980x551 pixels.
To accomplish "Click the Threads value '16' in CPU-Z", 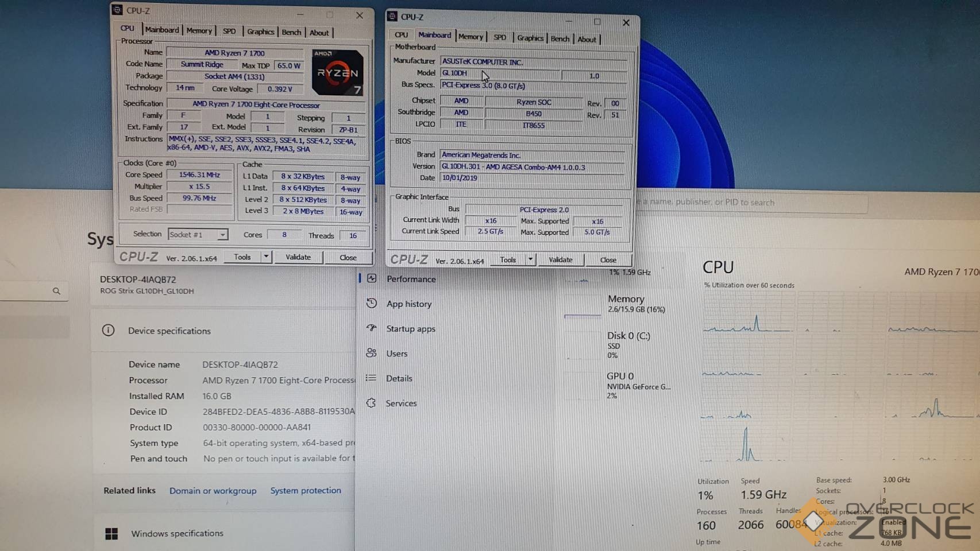I will 353,235.
